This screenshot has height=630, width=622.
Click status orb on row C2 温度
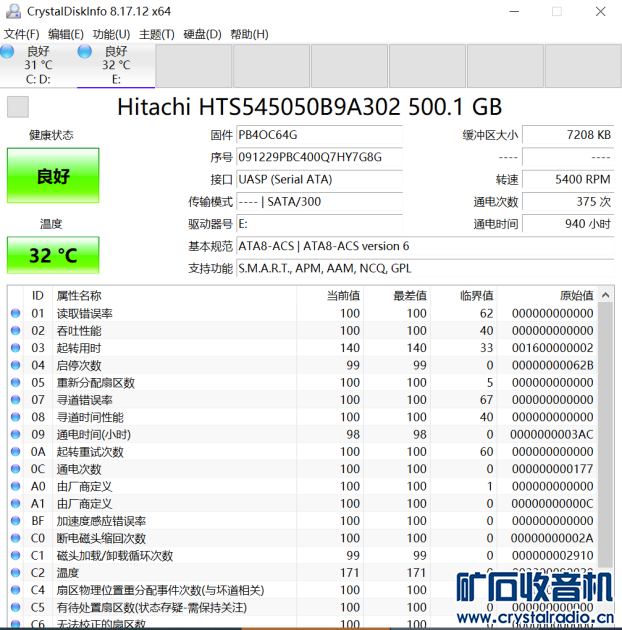(x=15, y=573)
